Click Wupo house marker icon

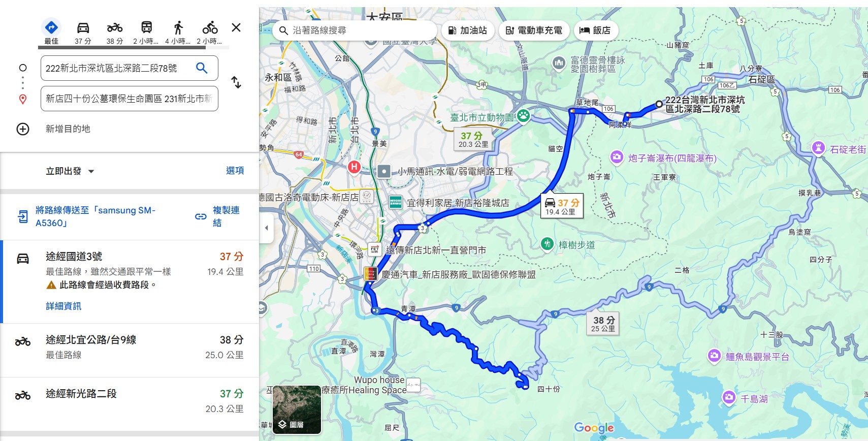pyautogui.click(x=413, y=385)
